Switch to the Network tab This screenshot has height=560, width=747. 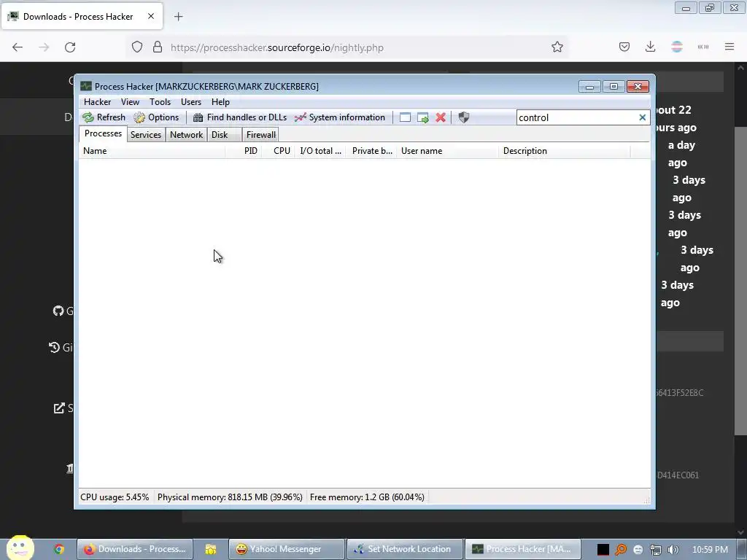186,135
